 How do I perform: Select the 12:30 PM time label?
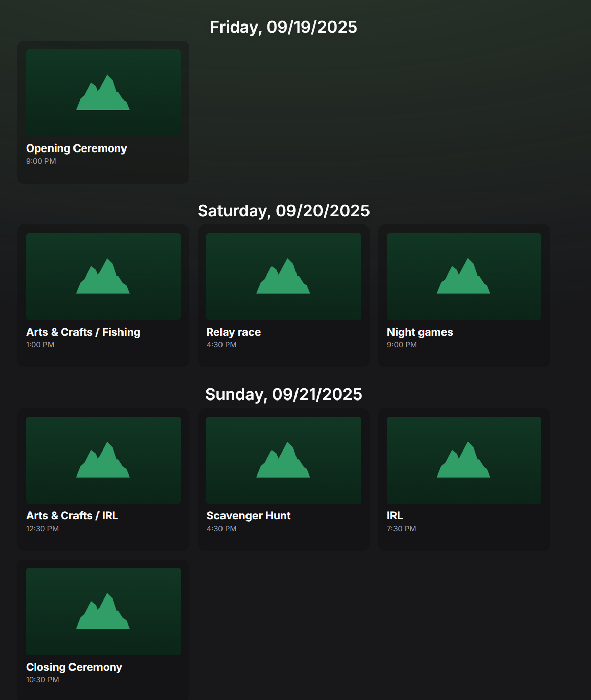click(42, 529)
